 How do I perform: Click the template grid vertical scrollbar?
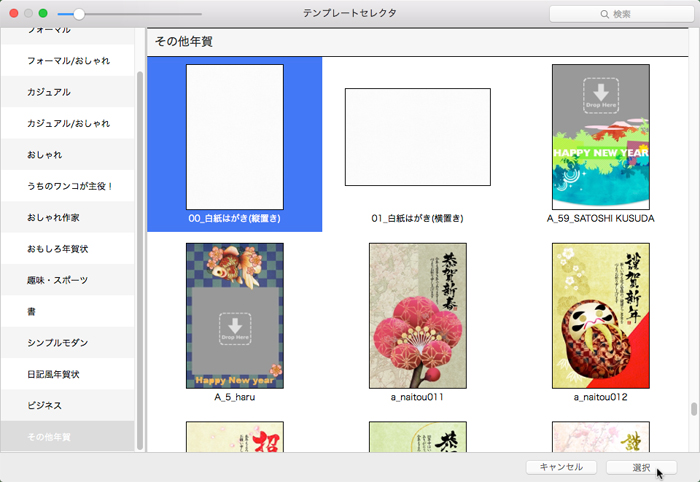[x=692, y=408]
